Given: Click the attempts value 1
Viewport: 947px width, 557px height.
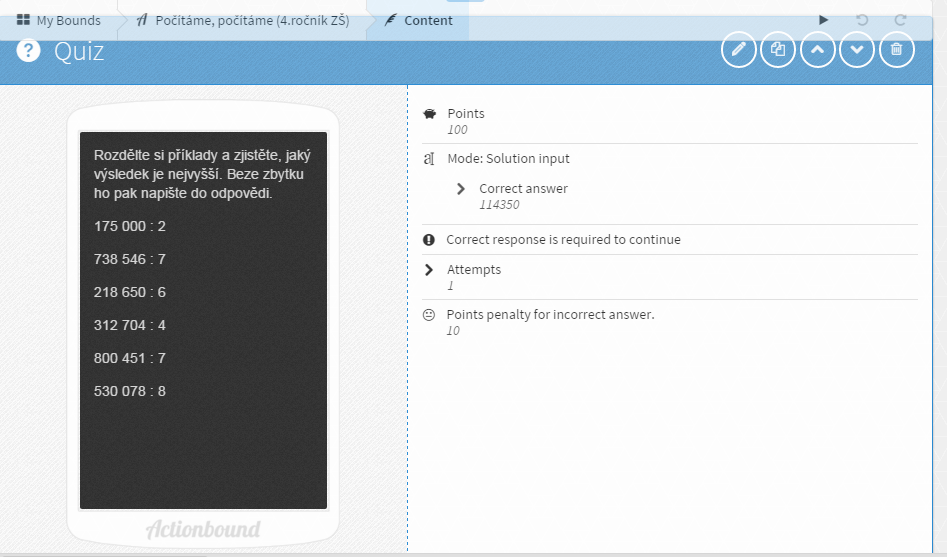Looking at the screenshot, I should [x=450, y=285].
